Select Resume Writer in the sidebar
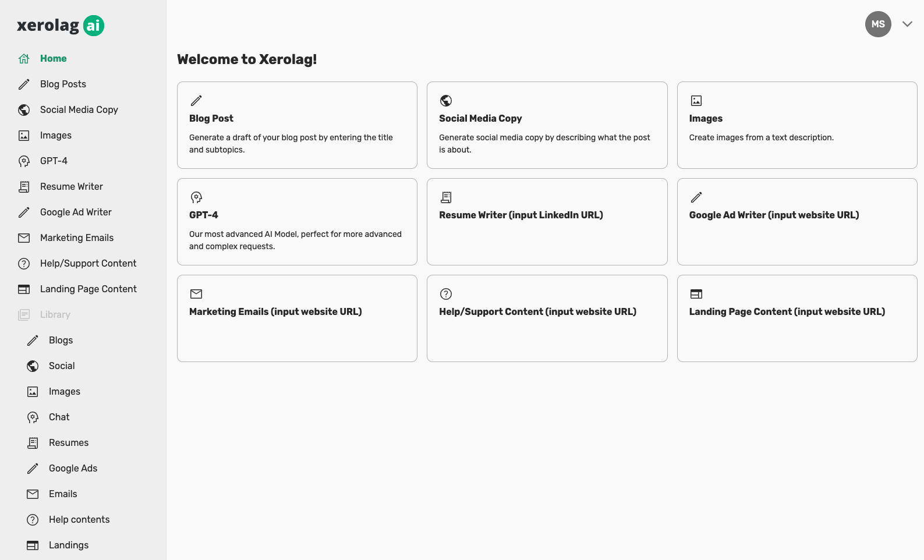Viewport: 924px width, 560px height. click(x=72, y=187)
